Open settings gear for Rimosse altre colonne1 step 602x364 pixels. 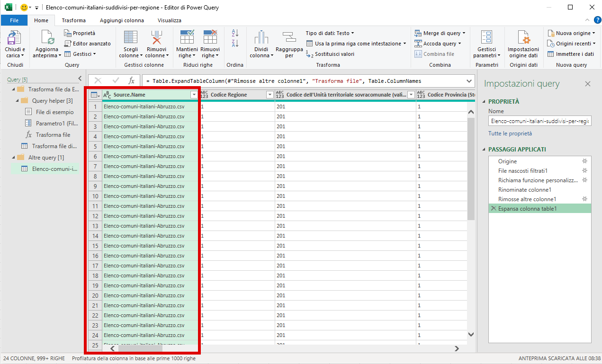point(585,199)
